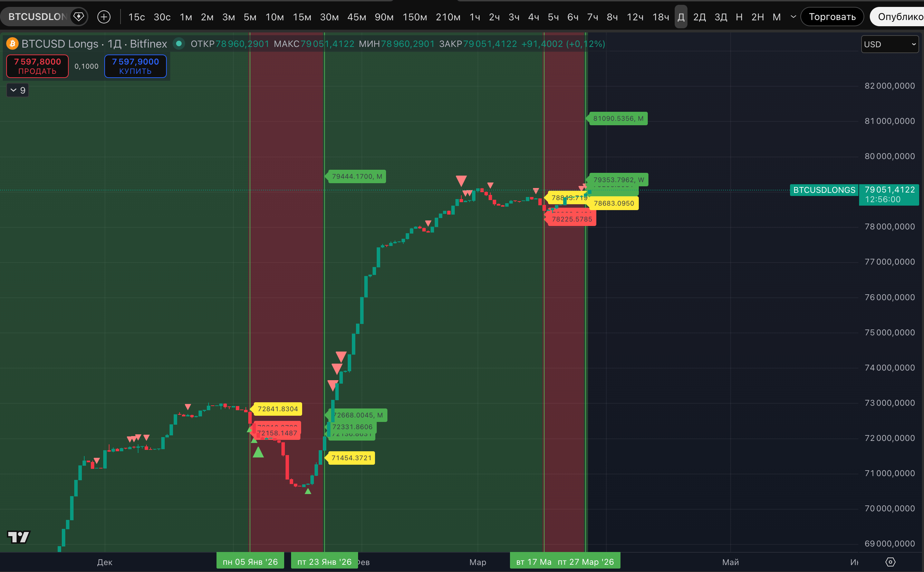Expand more timeframes chevron after M
Screen dimensions: 924x572
click(793, 17)
